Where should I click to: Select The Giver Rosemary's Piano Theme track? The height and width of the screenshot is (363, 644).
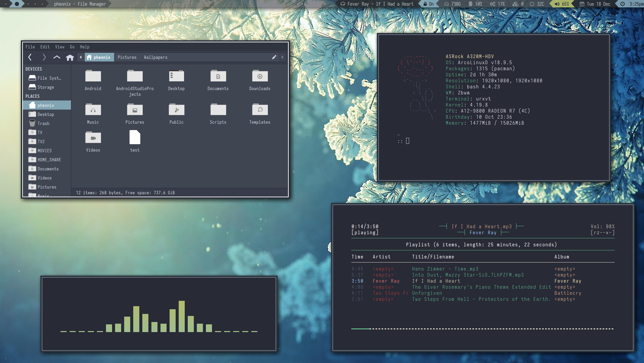coord(482,287)
